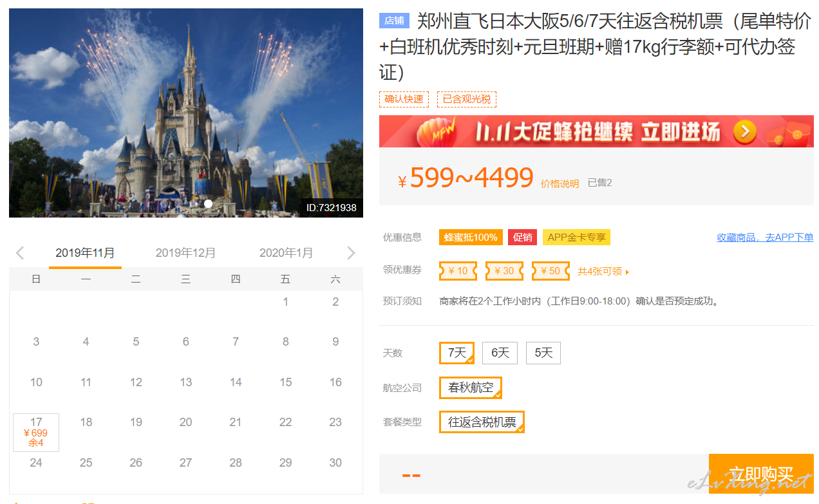The width and height of the screenshot is (819, 504).
Task: Click the 店铺 shop badge
Action: pyautogui.click(x=394, y=21)
